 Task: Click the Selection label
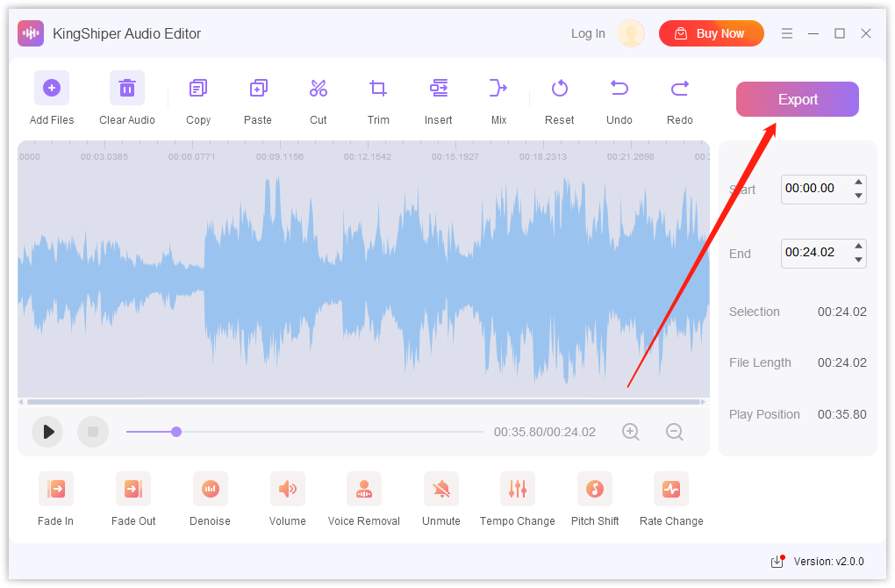pyautogui.click(x=754, y=312)
